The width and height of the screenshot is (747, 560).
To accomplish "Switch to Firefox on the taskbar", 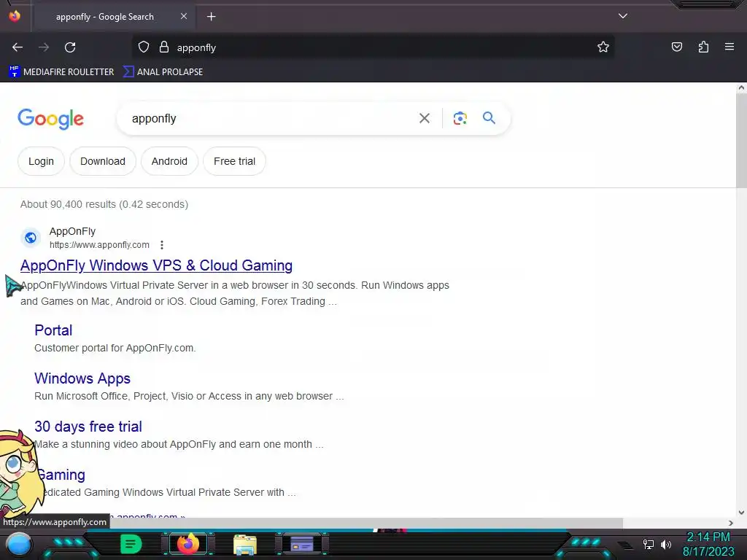I will click(x=187, y=544).
